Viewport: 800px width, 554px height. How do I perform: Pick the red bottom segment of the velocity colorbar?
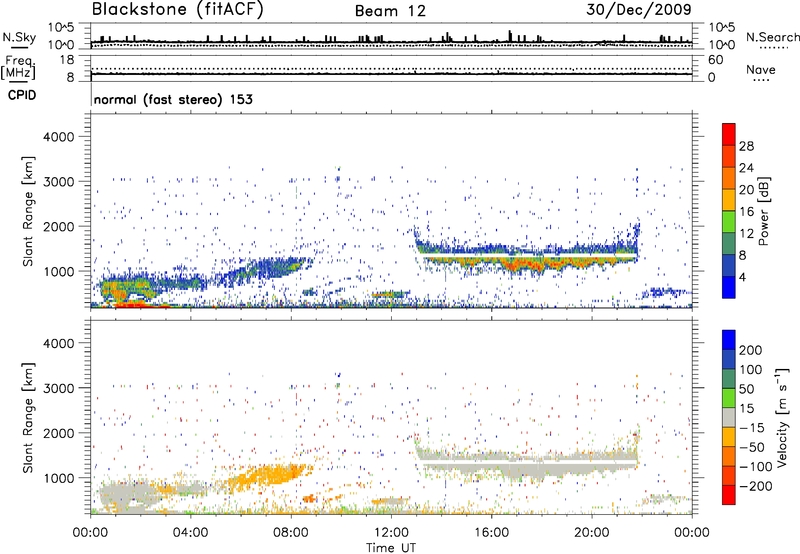click(729, 495)
